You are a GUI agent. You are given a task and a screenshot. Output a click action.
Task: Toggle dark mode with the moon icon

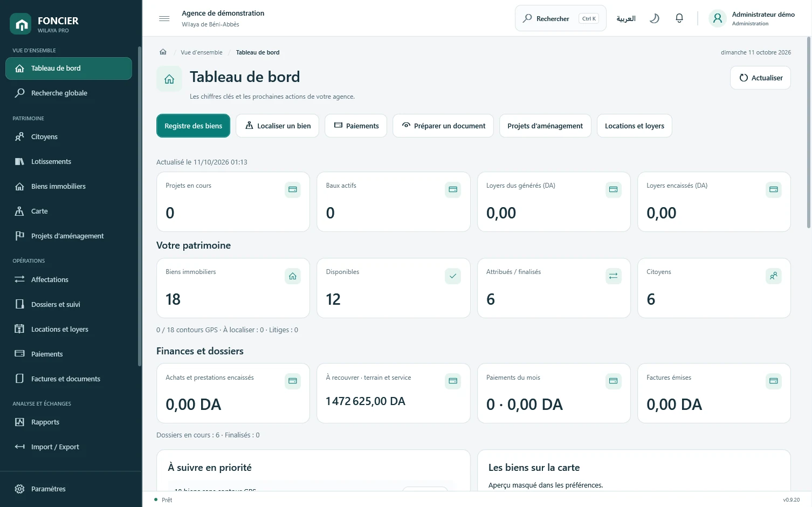(655, 18)
